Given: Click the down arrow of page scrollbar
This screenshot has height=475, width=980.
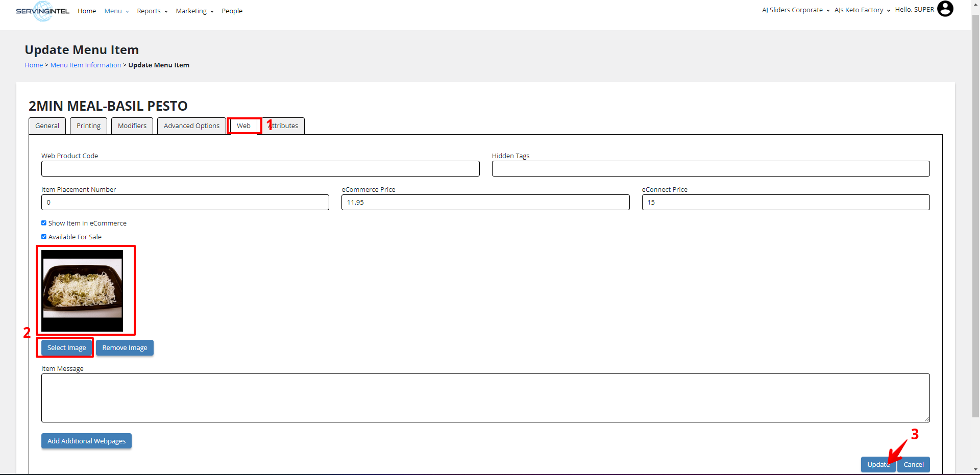Looking at the screenshot, I should (975, 469).
